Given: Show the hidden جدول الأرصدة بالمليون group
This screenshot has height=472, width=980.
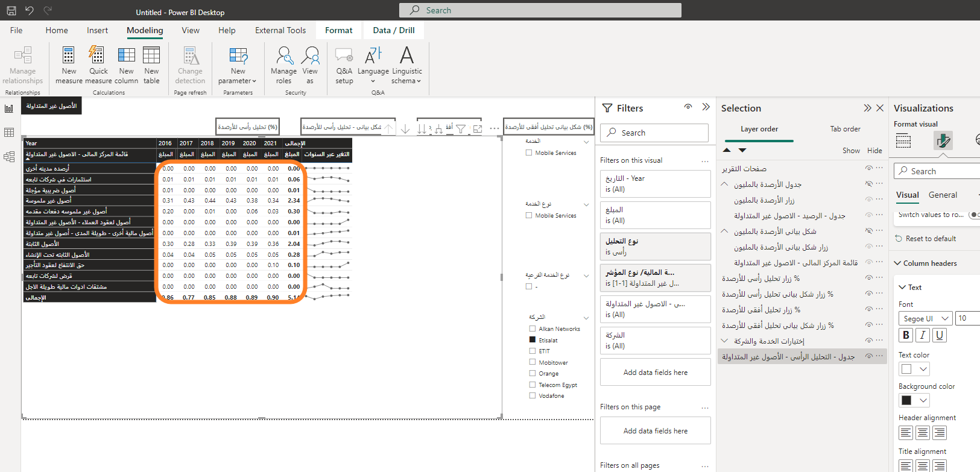Looking at the screenshot, I should (x=869, y=184).
